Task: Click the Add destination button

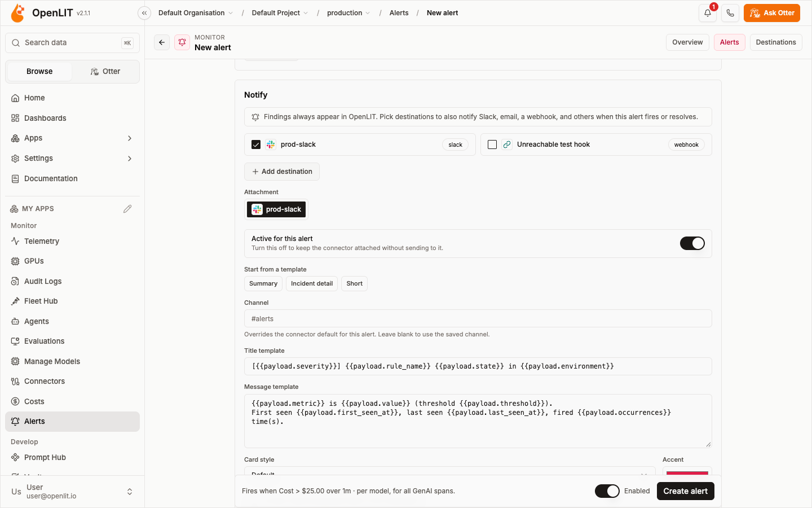Action: click(x=282, y=172)
